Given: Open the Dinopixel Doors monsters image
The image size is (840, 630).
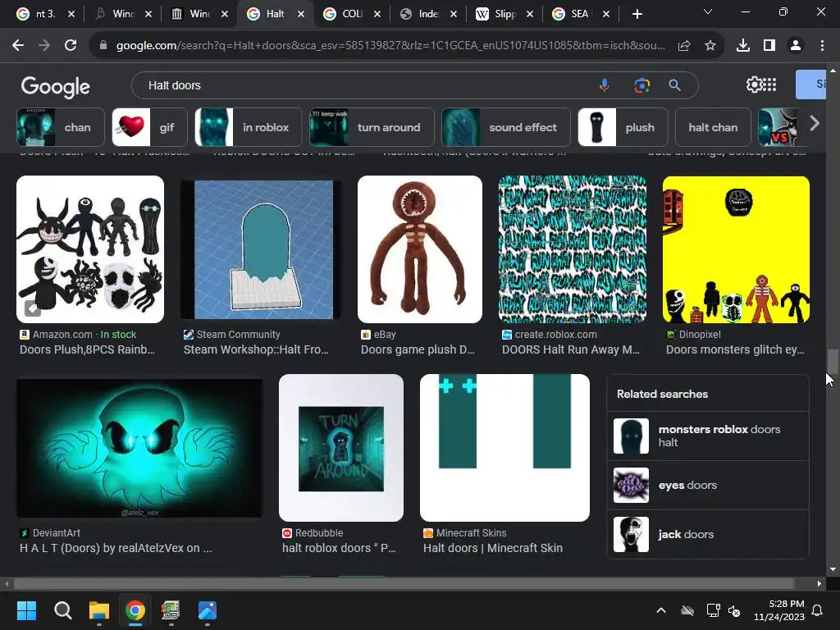Looking at the screenshot, I should coord(736,249).
